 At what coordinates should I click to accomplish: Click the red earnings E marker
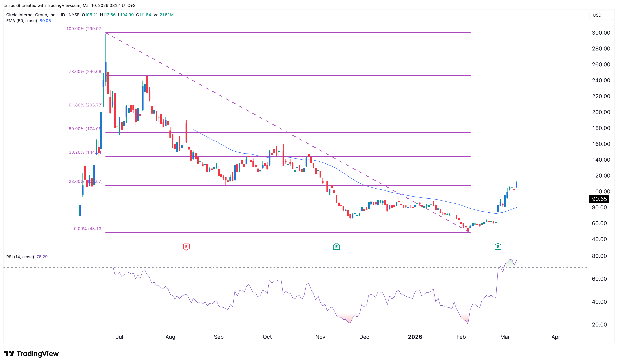tap(186, 246)
